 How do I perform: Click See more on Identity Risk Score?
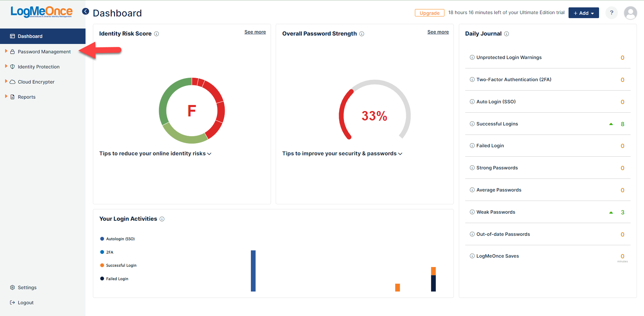click(x=255, y=32)
